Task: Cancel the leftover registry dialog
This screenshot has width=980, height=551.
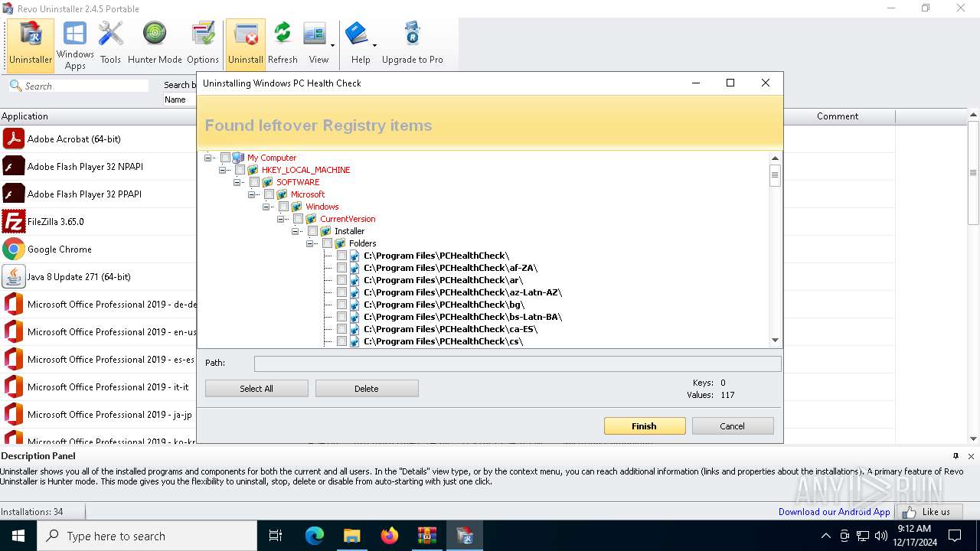Action: pos(733,426)
